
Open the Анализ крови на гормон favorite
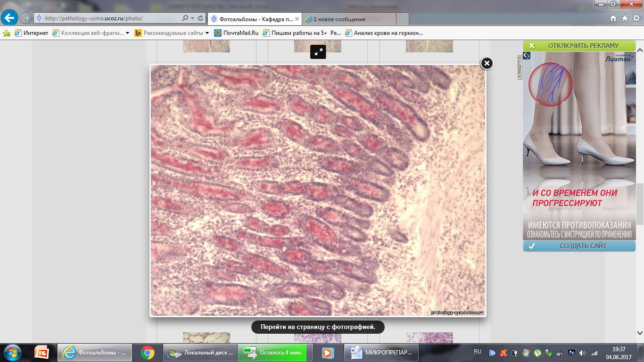(x=384, y=33)
